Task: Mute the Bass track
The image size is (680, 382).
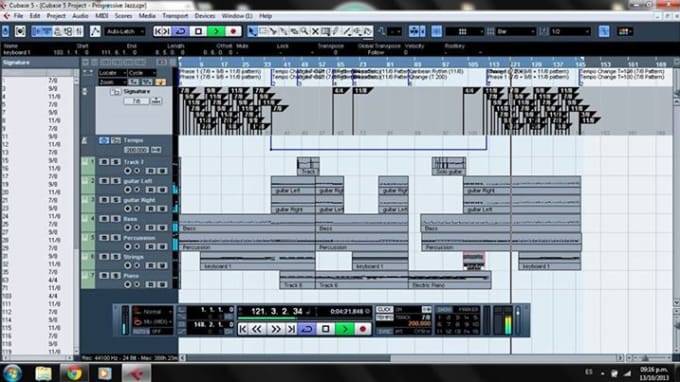Action: 104,219
